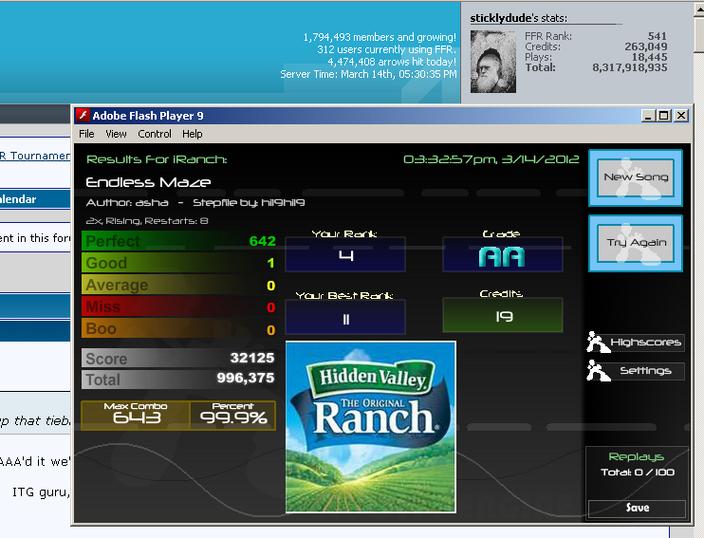Open the Highscores panel

tap(635, 343)
